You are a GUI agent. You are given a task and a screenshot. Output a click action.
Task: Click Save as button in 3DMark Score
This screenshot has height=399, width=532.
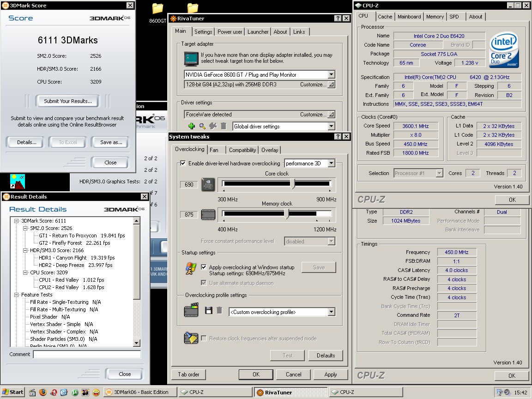[111, 142]
